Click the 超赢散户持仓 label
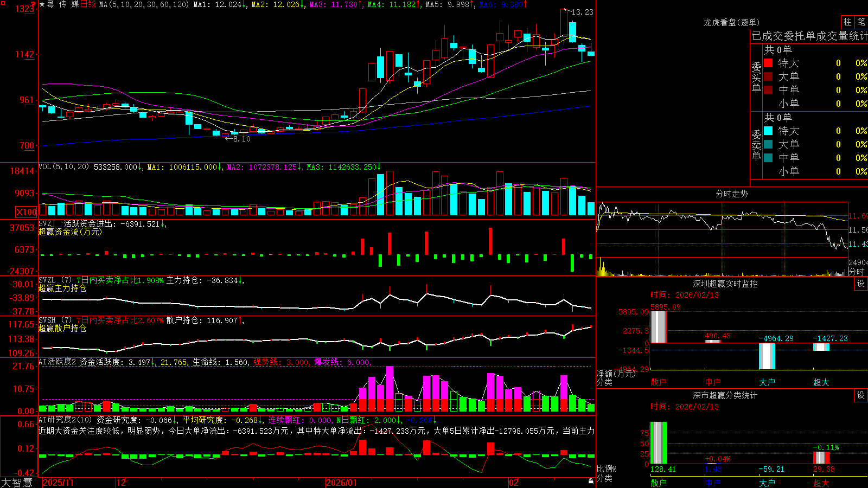The image size is (868, 488). [62, 328]
